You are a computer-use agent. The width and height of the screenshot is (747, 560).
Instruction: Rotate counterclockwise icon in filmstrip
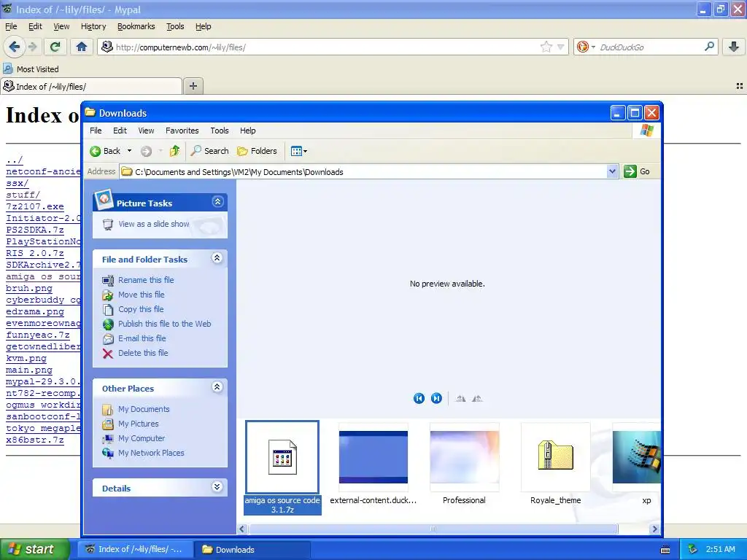click(477, 399)
